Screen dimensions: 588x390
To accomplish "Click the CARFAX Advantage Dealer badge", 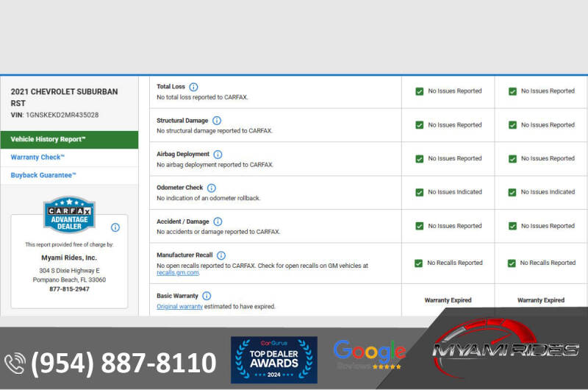I will click(x=69, y=215).
